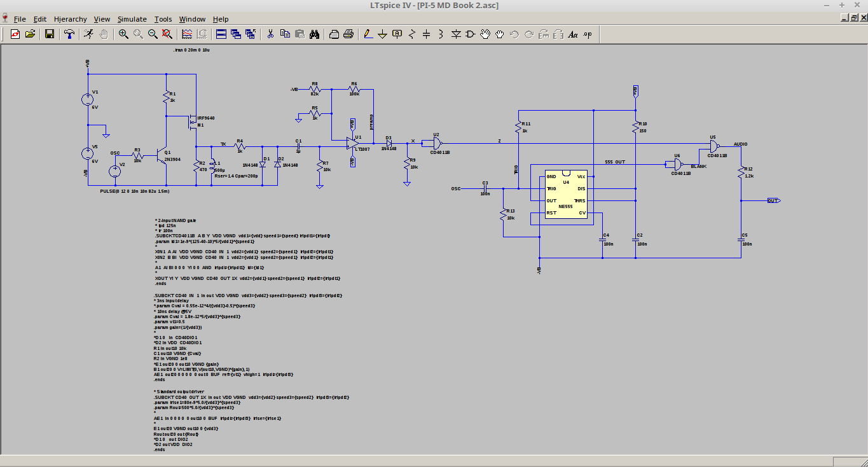Click the Print icon in the toolbar
This screenshot has width=868, height=467.
point(348,34)
